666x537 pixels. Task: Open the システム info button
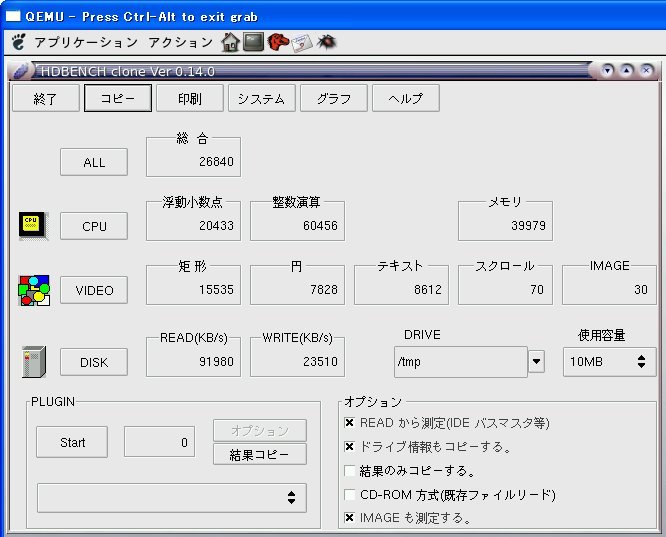pyautogui.click(x=262, y=98)
